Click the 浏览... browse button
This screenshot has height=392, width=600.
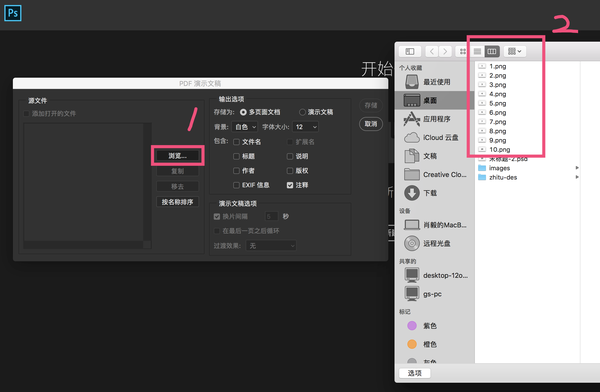(178, 156)
